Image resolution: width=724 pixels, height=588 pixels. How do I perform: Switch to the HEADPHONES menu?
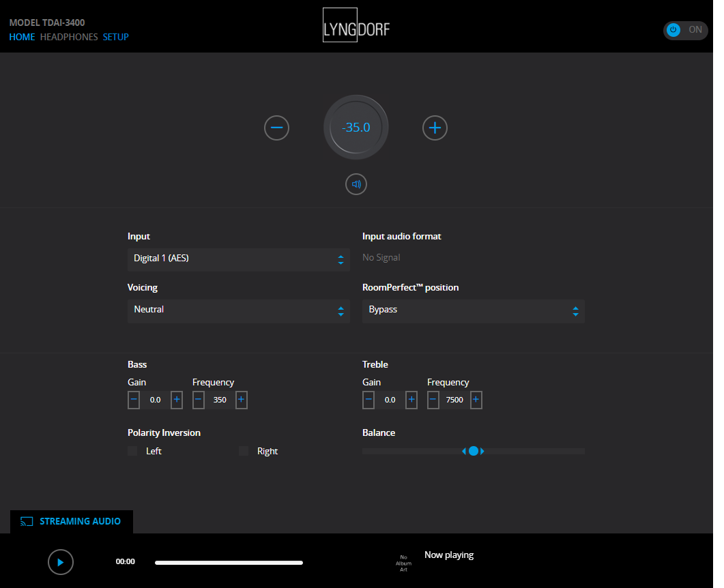tap(69, 37)
